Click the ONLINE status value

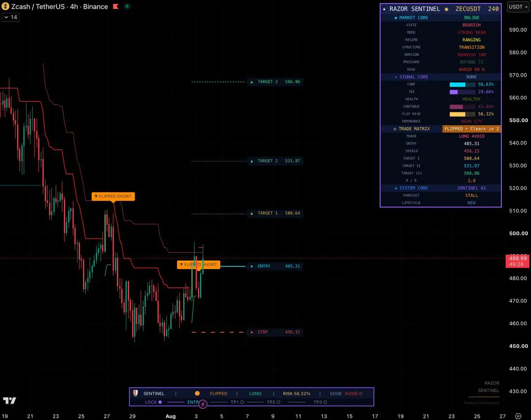[472, 18]
